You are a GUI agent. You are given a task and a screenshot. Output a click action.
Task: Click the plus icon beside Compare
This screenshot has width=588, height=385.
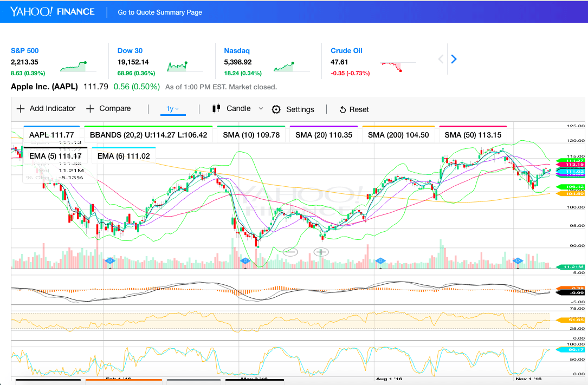pyautogui.click(x=90, y=109)
